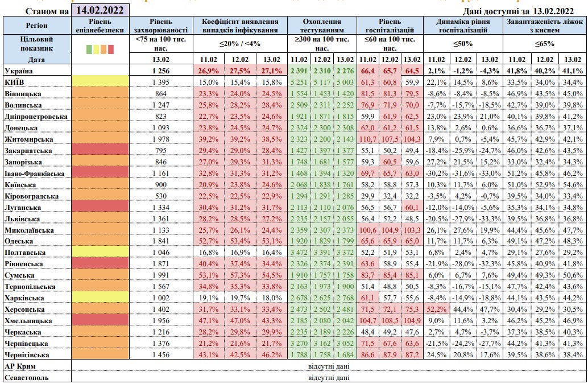Click the "Динаміка рівня госпіталізацій" header
The image size is (588, 384).
(461, 26)
